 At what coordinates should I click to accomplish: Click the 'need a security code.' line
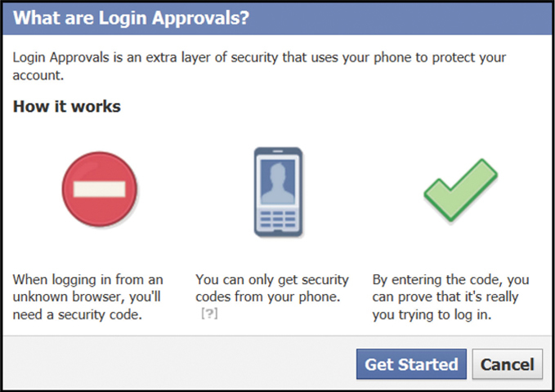pyautogui.click(x=77, y=314)
